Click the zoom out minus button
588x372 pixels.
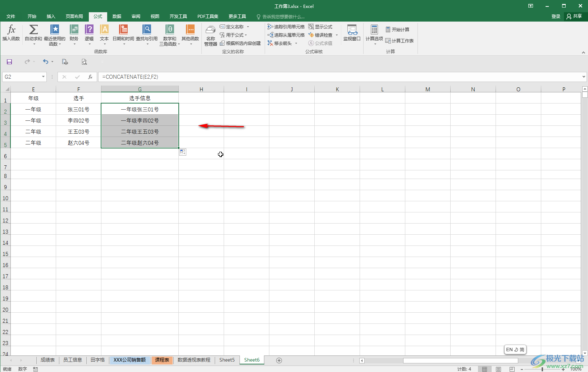[522, 369]
